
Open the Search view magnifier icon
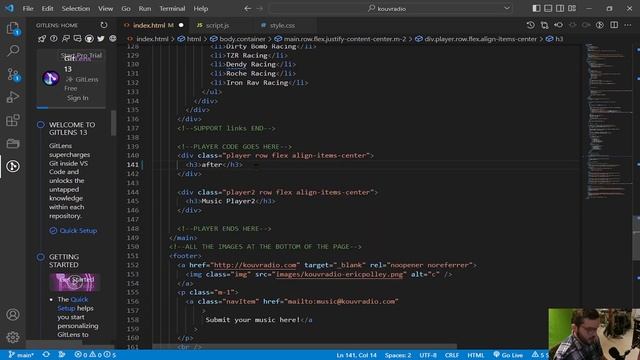[13, 51]
